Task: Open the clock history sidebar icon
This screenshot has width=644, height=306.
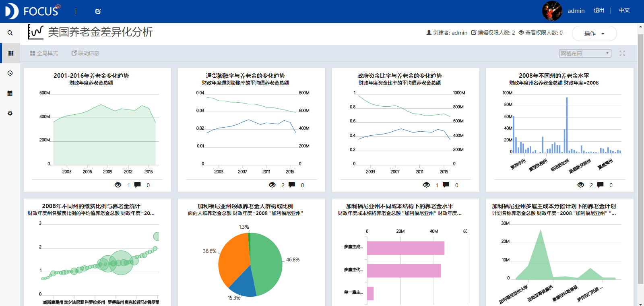Action: (10, 73)
